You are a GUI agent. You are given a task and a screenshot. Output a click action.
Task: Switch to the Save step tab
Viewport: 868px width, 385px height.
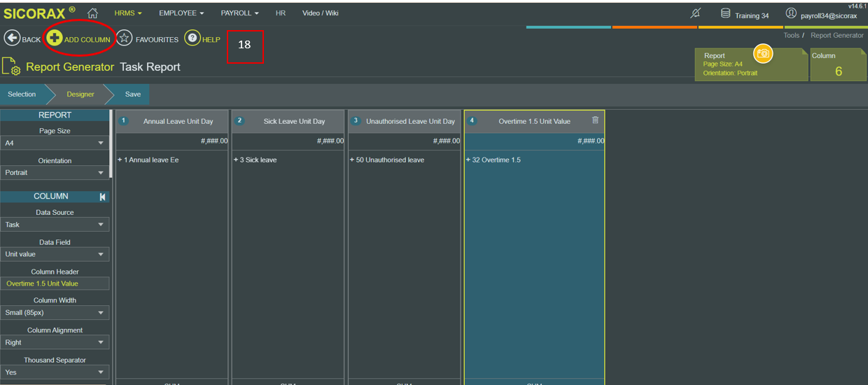coord(132,94)
